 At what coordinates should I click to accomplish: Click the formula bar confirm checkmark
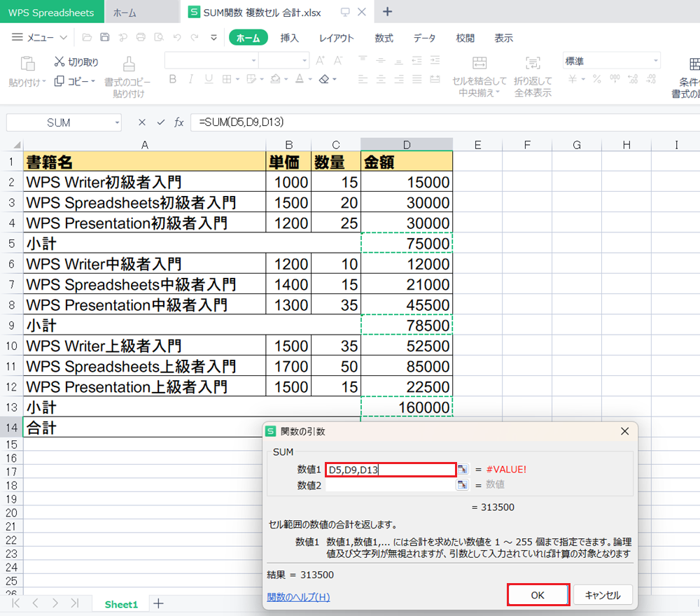pyautogui.click(x=161, y=122)
